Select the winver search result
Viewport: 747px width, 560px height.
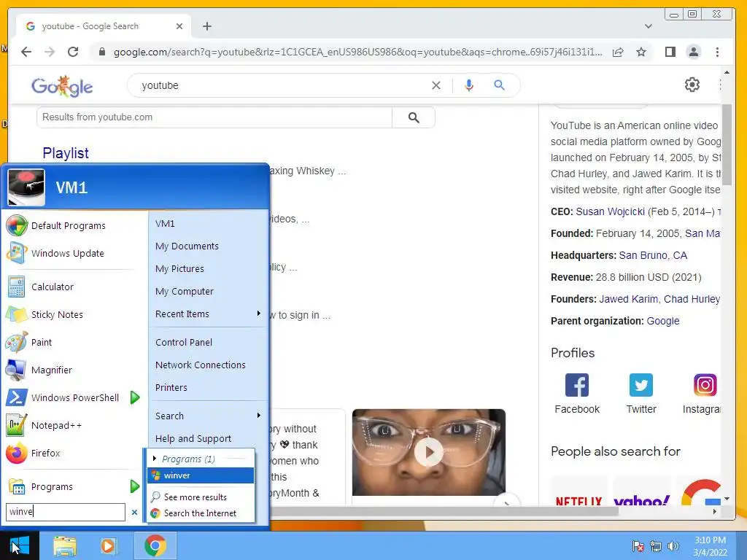(x=201, y=475)
